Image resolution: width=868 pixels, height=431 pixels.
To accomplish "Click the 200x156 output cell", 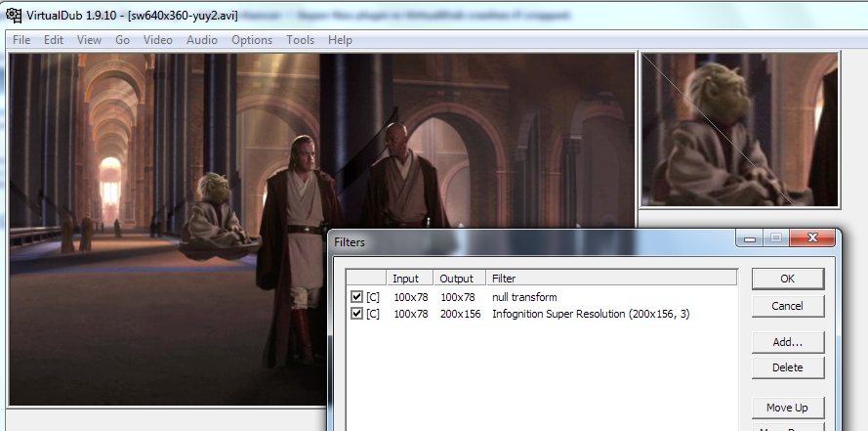I will (461, 314).
